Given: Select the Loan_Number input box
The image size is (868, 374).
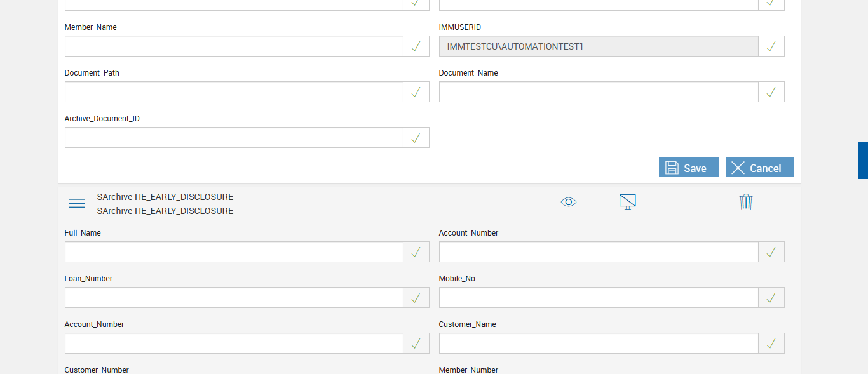Looking at the screenshot, I should click(x=234, y=298).
